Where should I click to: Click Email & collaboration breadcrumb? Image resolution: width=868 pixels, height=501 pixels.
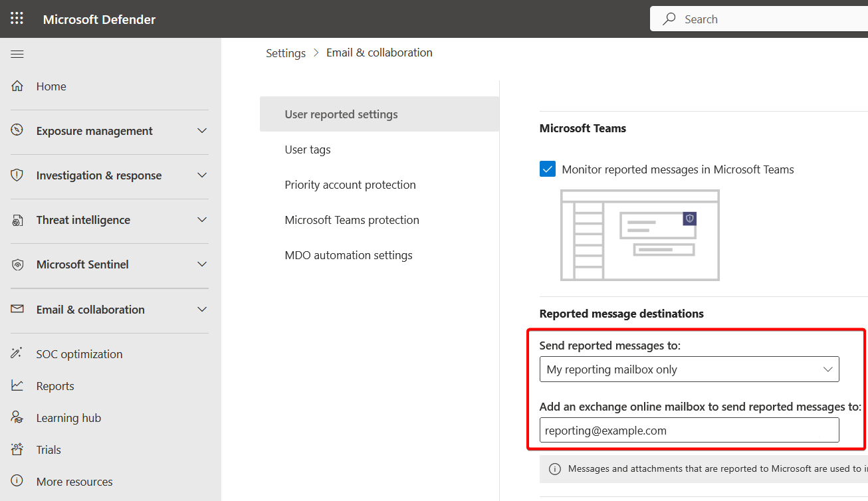[x=380, y=52]
